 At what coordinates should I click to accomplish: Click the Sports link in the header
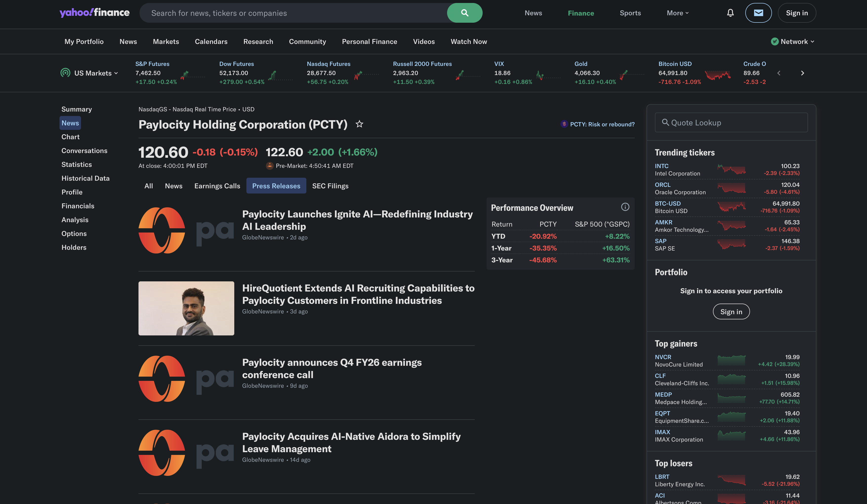[x=630, y=13]
